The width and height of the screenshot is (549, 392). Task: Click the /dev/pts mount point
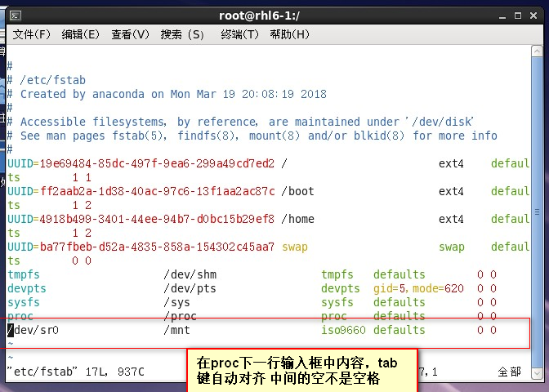point(190,289)
